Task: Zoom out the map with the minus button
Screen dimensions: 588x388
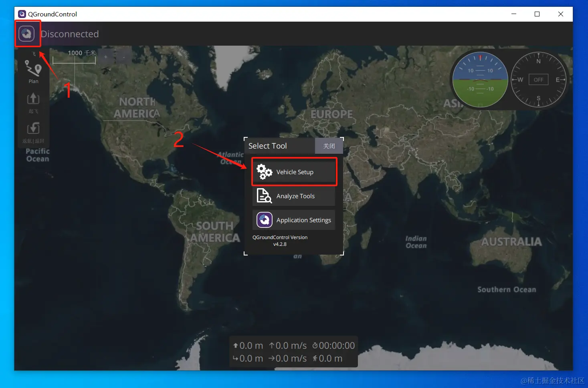Action: tap(124, 57)
